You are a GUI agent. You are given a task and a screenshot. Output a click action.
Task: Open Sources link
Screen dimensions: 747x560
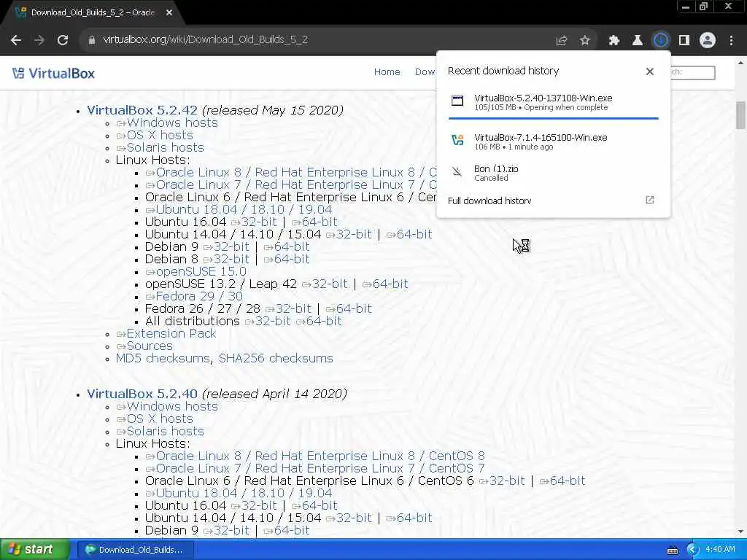pyautogui.click(x=144, y=346)
